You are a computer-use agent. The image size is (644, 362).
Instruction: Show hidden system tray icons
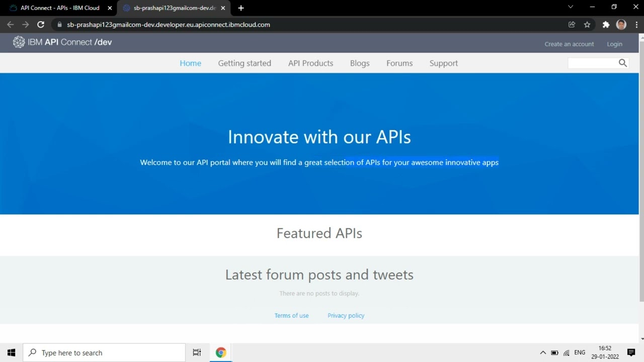pos(543,352)
